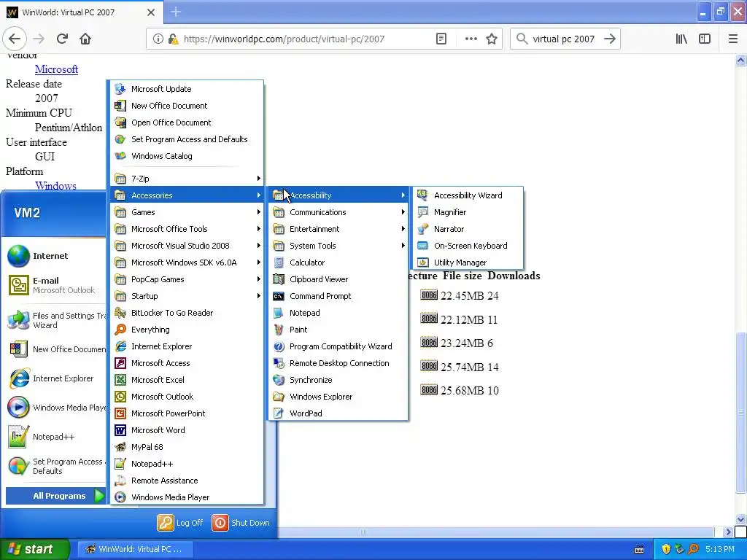Bookmark the page with the star icon
The height and width of the screenshot is (560, 747).
pyautogui.click(x=492, y=39)
